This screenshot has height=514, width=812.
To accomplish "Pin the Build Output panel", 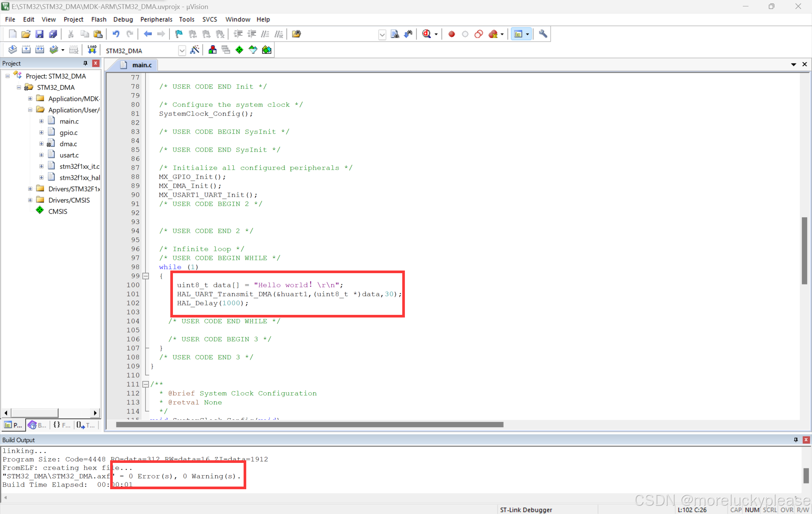I will pos(795,440).
